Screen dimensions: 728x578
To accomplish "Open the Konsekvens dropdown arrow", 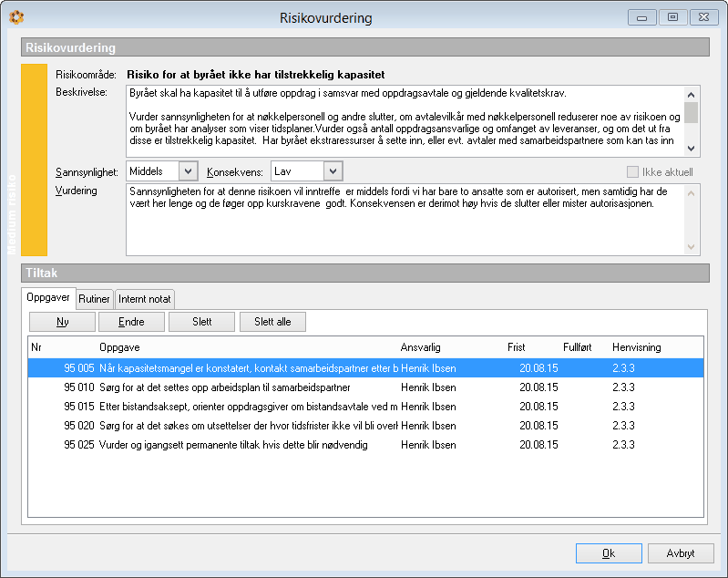I will [x=333, y=171].
